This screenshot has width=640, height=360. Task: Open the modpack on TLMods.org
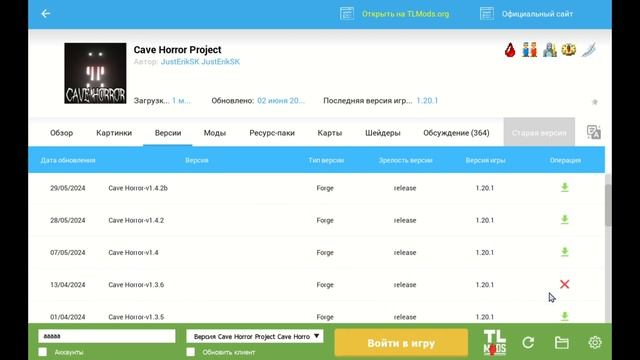click(x=405, y=14)
